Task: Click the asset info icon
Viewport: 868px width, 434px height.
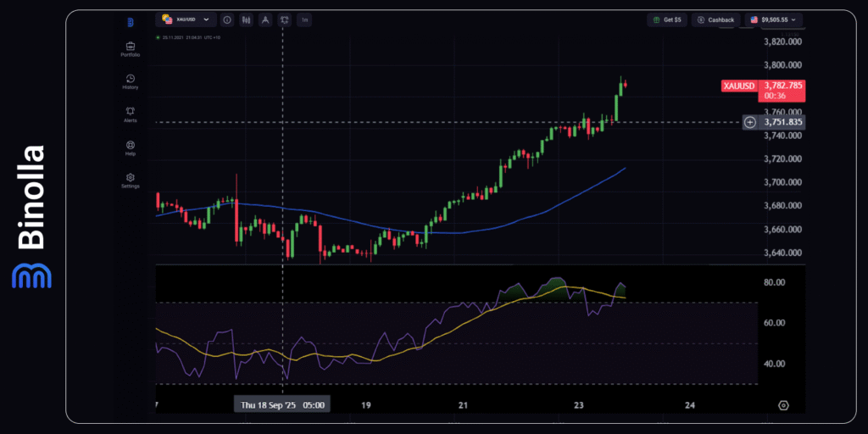Action: pyautogui.click(x=228, y=19)
